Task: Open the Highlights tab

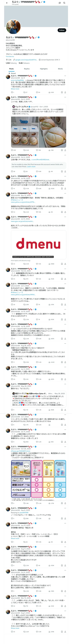Action: [x=44, y=69]
